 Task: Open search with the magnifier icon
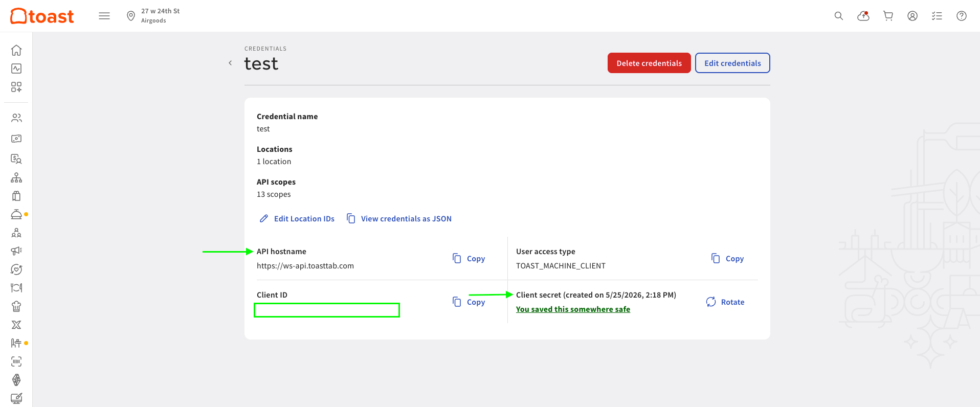(839, 16)
